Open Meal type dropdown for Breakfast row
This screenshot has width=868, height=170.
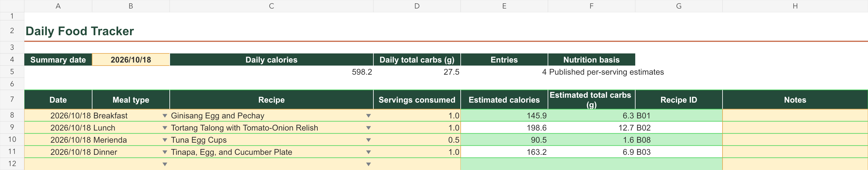pos(165,116)
